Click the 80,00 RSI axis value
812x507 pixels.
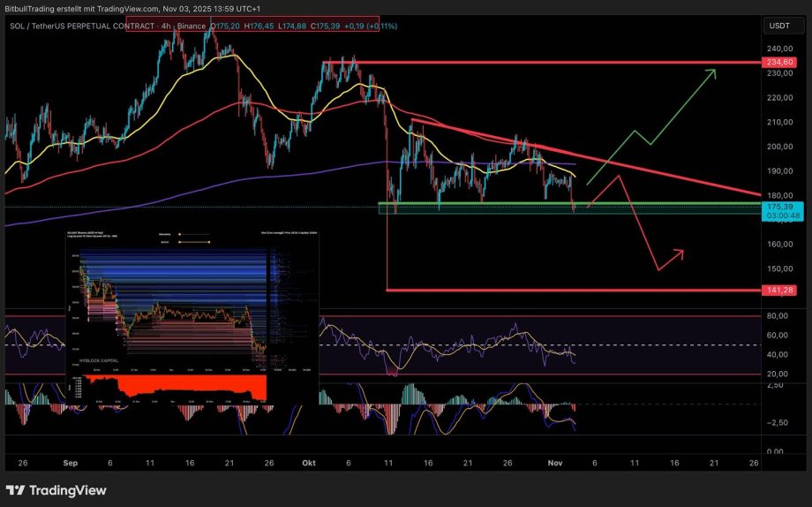[777, 315]
